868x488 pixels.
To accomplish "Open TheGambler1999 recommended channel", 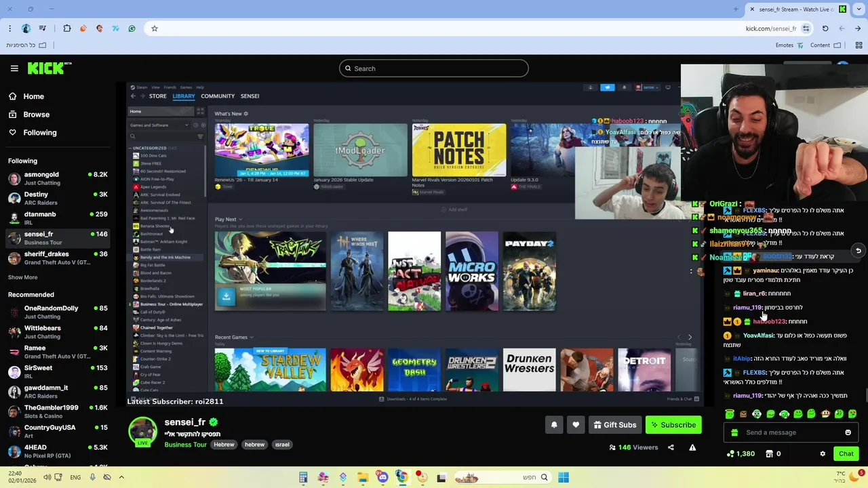I will 57,412.
